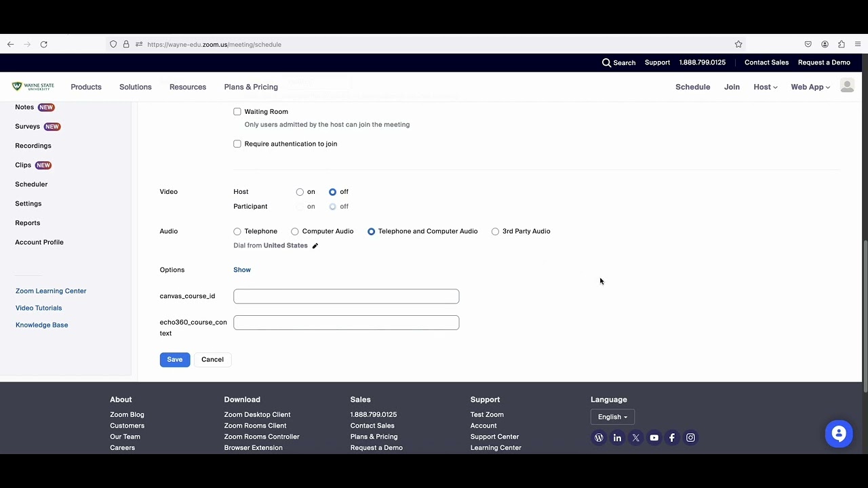
Task: Open the browser account icon
Action: pyautogui.click(x=825, y=44)
